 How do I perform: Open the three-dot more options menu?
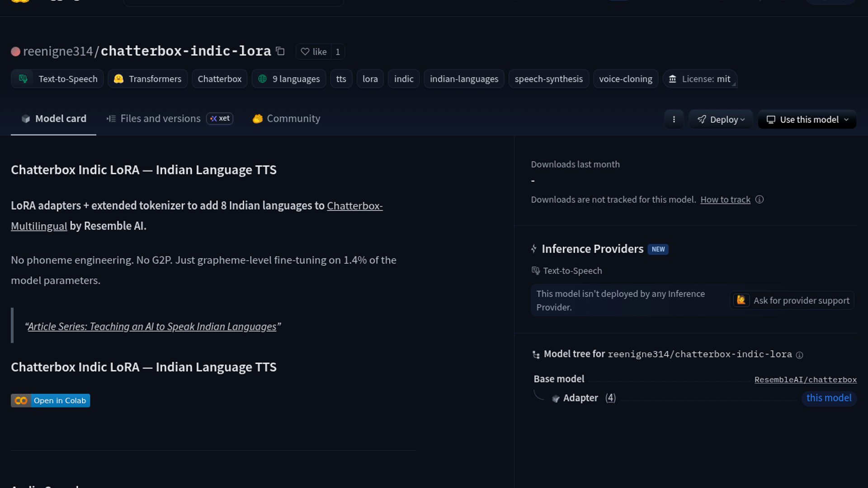674,119
